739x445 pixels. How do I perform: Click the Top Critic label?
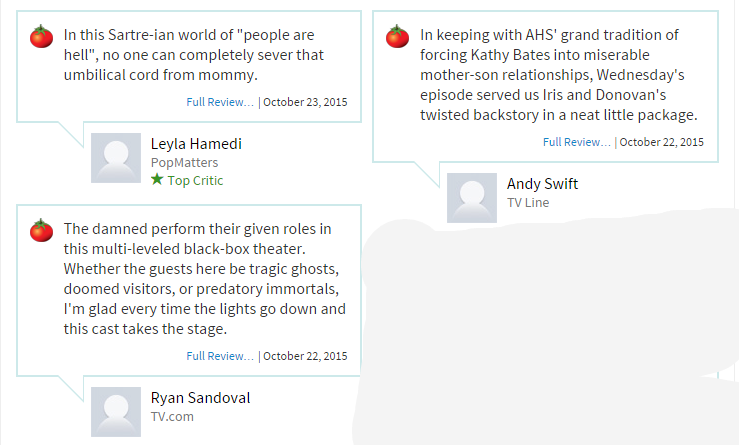pos(195,181)
